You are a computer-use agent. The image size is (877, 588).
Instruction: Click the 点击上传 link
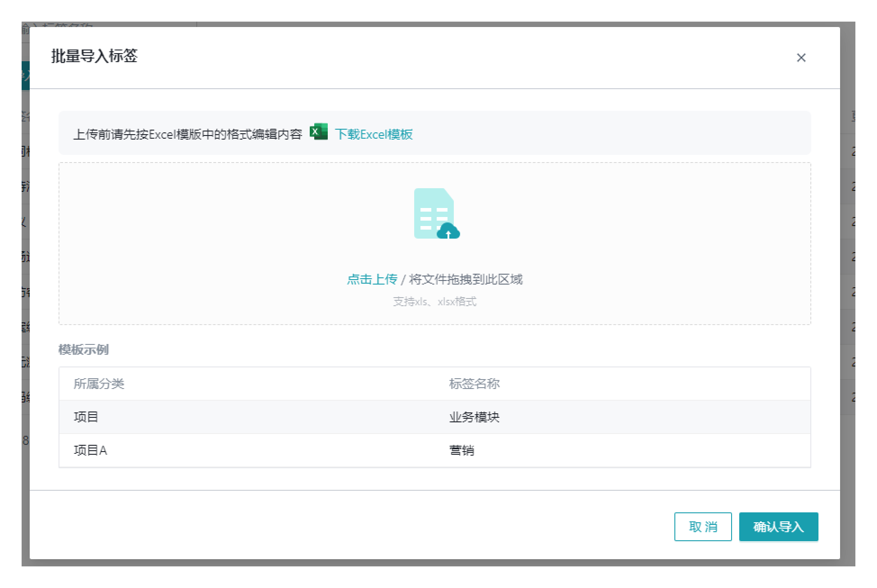click(x=372, y=279)
